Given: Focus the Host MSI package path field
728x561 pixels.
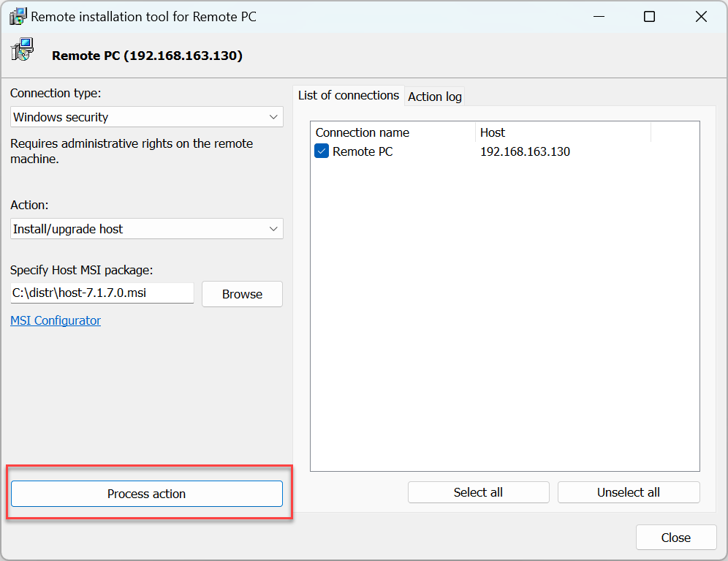Looking at the screenshot, I should point(102,293).
